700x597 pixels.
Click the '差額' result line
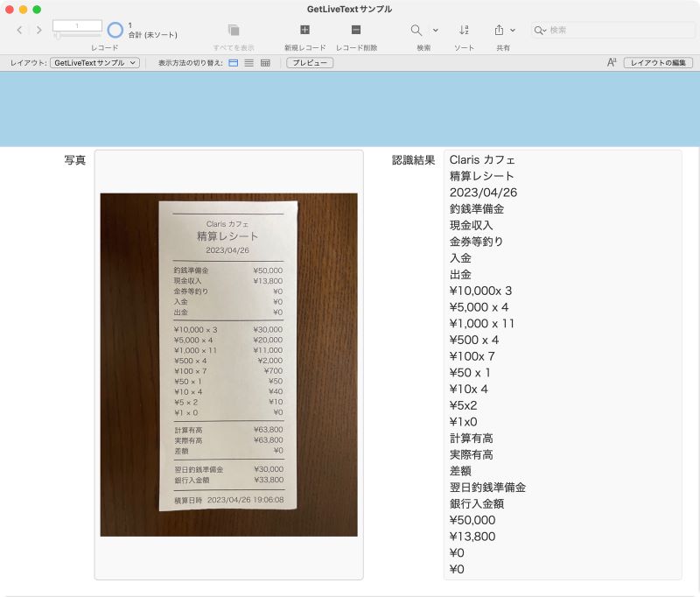point(460,471)
